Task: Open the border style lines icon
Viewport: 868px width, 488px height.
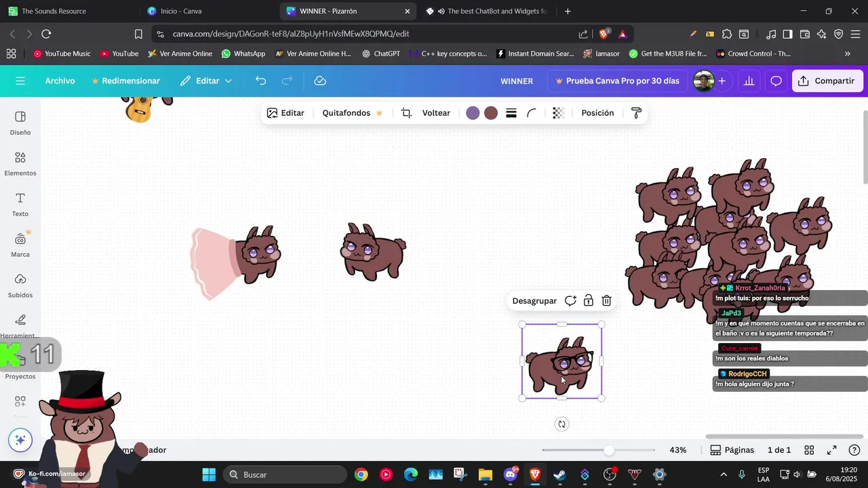Action: pyautogui.click(x=511, y=113)
